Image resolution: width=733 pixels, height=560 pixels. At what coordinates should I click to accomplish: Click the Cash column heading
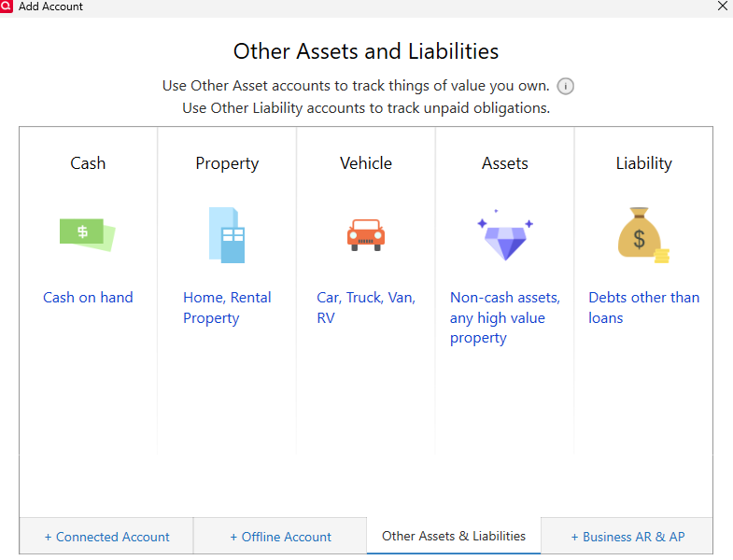88,163
